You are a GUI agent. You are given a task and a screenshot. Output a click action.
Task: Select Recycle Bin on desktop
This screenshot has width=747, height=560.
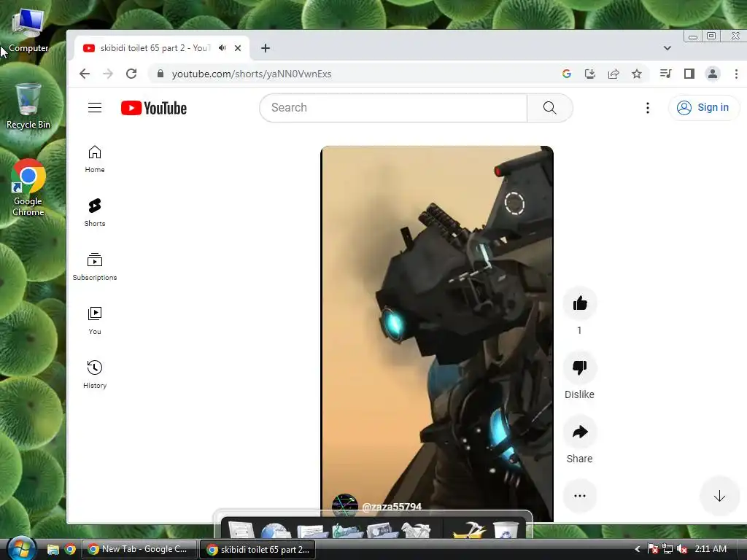coord(28,106)
